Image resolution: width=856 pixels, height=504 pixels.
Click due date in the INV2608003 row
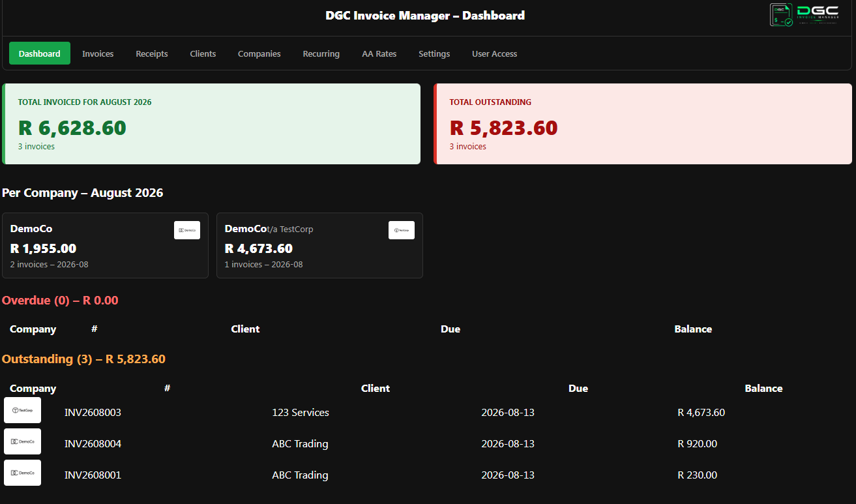point(508,412)
